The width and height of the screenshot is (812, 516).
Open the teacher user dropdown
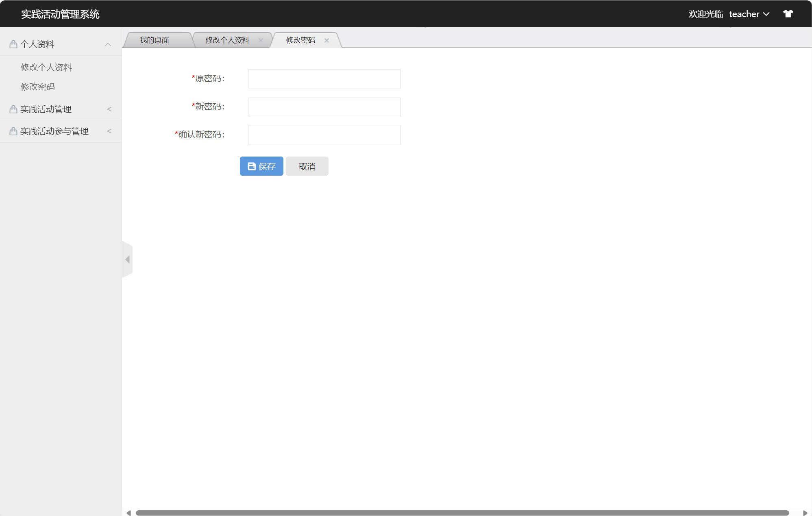pyautogui.click(x=749, y=14)
